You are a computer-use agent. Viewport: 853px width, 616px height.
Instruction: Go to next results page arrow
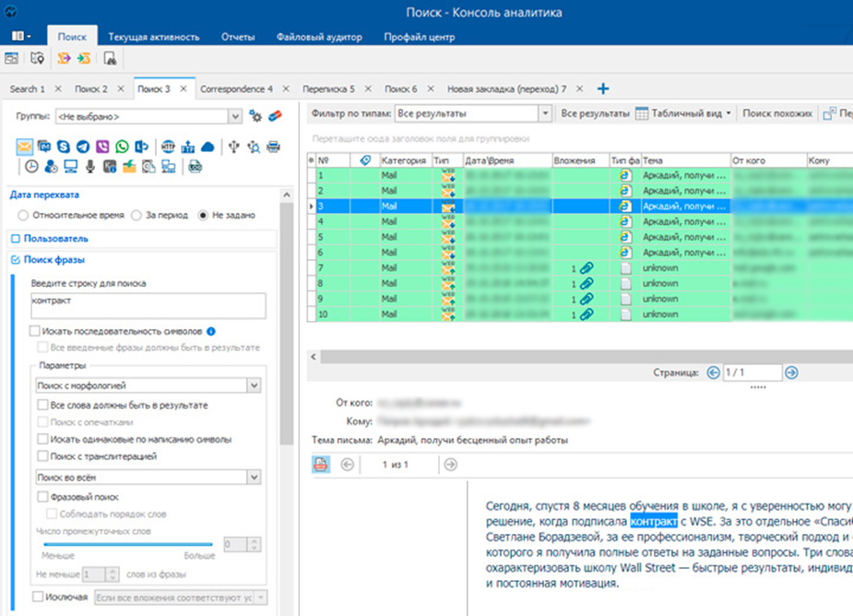click(791, 373)
